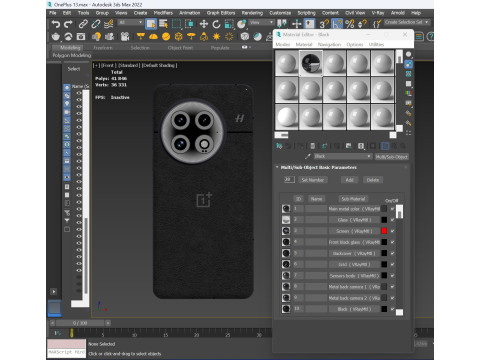Open the reference coordinate View dropdown
Viewport: 480px width, 360px height.
pyautogui.click(x=262, y=22)
